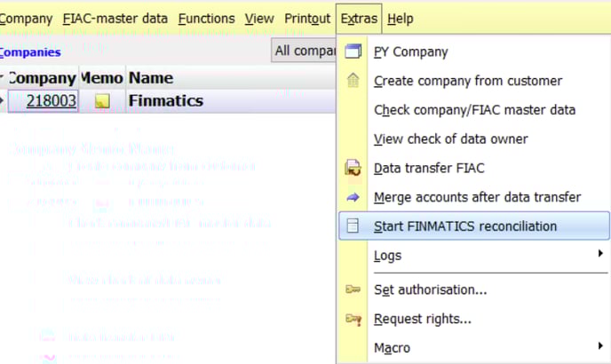The width and height of the screenshot is (611, 364).
Task: Open the FIAC-master data menu
Action: [x=115, y=19]
